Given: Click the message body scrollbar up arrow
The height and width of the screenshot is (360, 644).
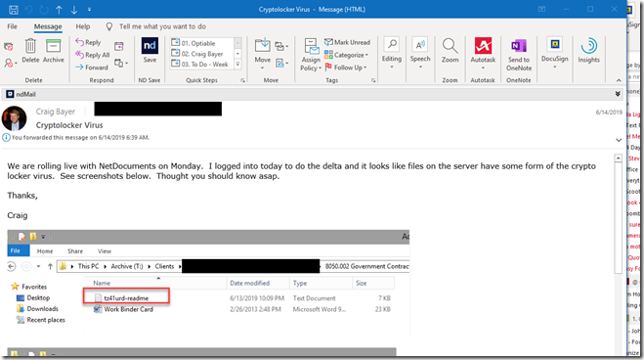Looking at the screenshot, I should click(x=619, y=158).
